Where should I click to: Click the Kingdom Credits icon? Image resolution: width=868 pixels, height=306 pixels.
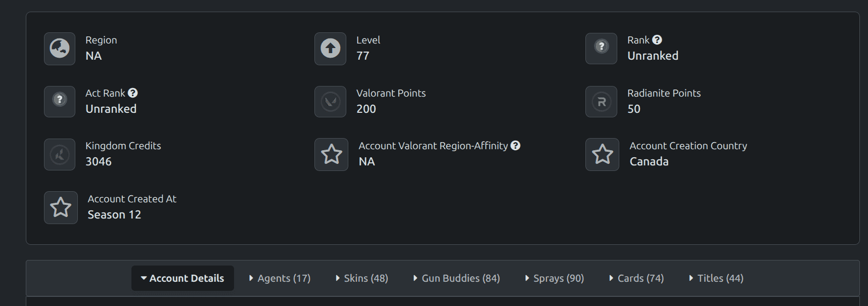[60, 154]
